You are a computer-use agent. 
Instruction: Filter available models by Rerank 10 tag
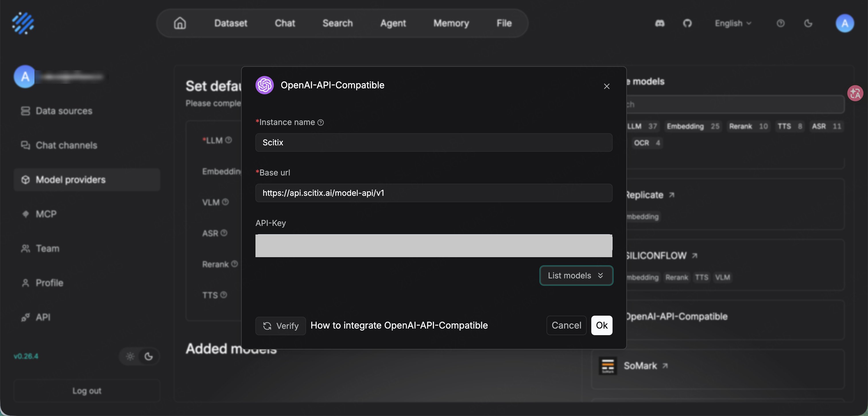coord(748,126)
